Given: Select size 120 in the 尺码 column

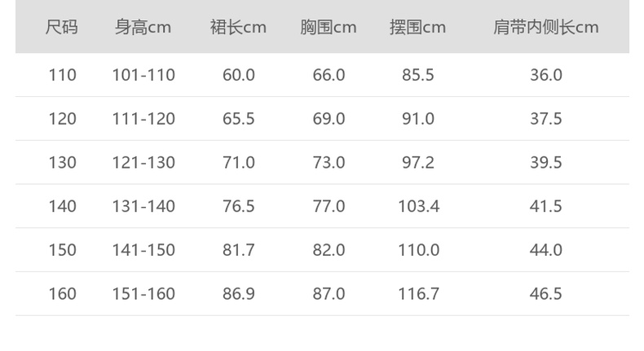Looking at the screenshot, I should tap(62, 119).
